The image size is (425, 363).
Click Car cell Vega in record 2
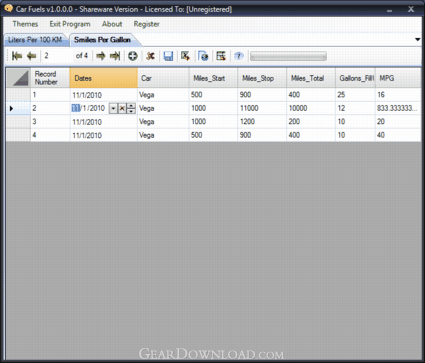click(x=163, y=108)
